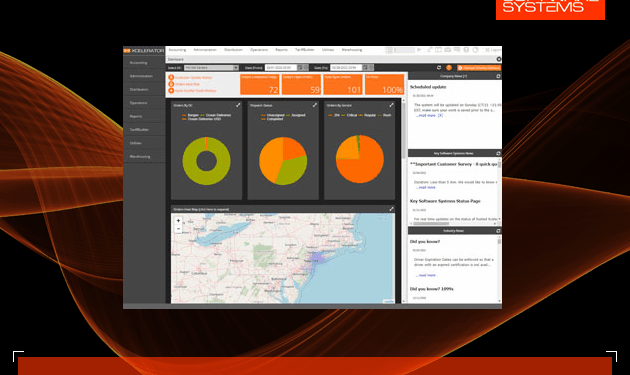
Task: Open the Date From calendar picker
Action: (x=300, y=68)
